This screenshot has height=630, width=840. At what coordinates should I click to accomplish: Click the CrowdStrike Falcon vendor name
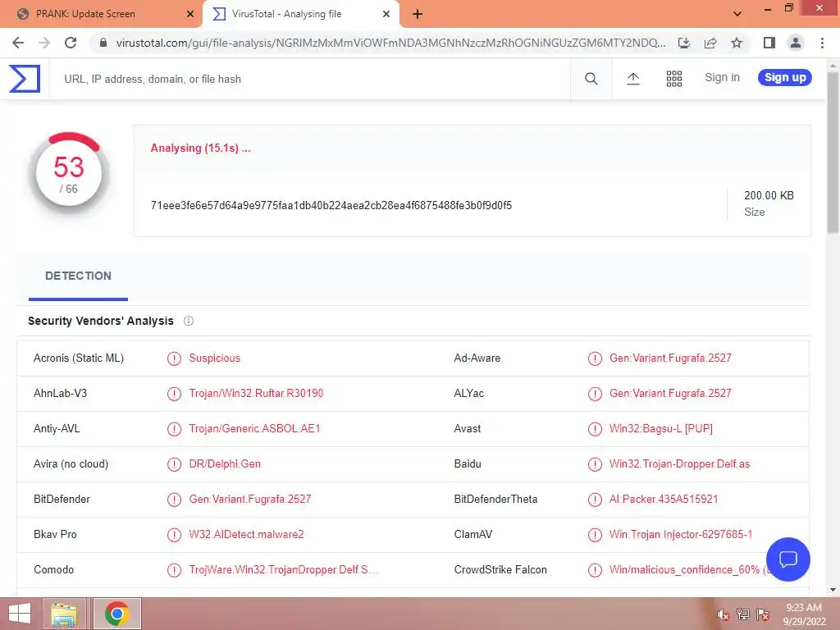500,570
